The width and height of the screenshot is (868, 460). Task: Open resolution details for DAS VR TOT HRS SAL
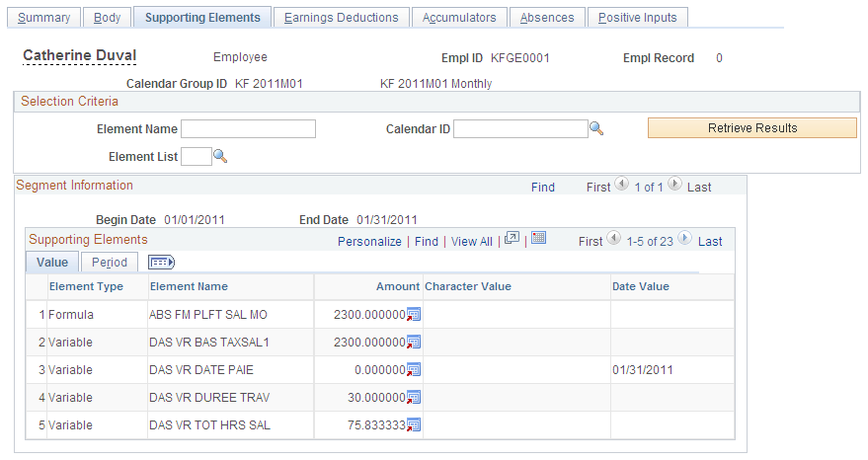pyautogui.click(x=414, y=425)
